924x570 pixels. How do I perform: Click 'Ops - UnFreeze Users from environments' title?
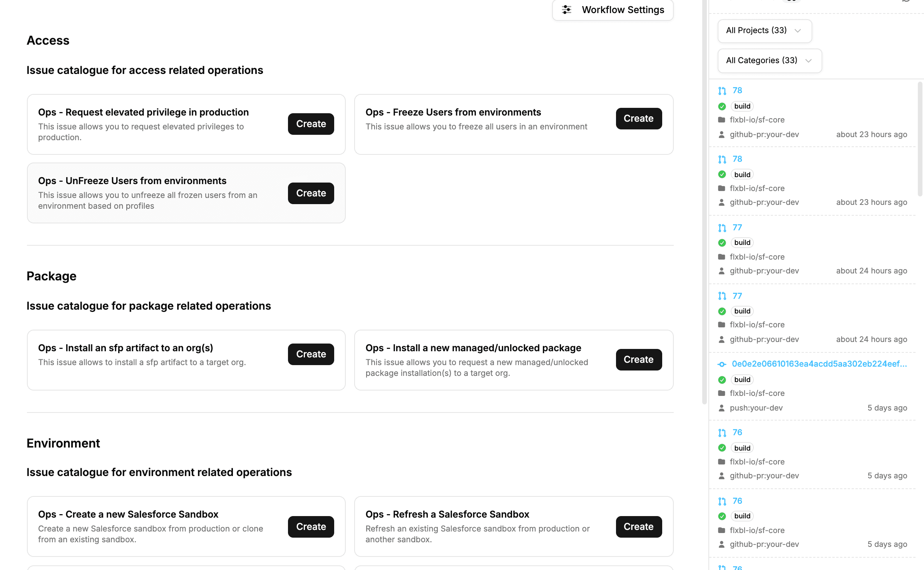tap(132, 181)
